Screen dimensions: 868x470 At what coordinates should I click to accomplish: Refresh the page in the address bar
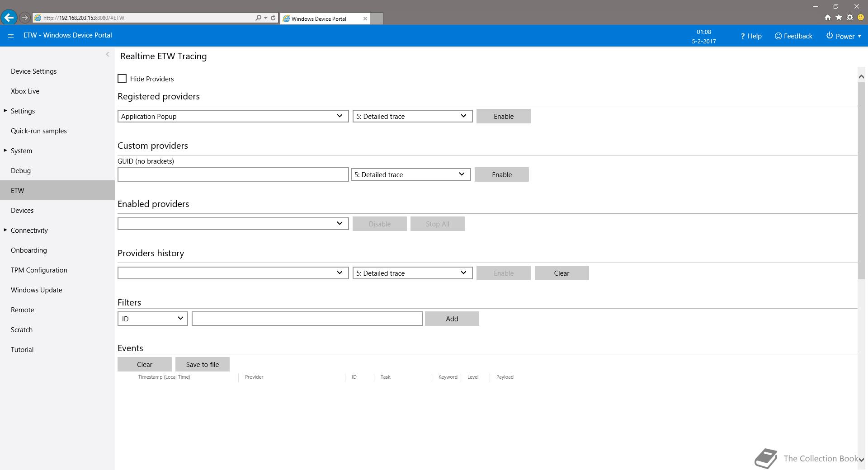coord(273,18)
